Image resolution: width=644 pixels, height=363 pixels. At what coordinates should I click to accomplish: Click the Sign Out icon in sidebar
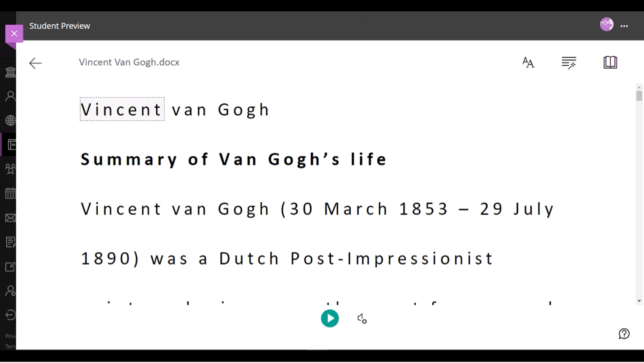(10, 315)
